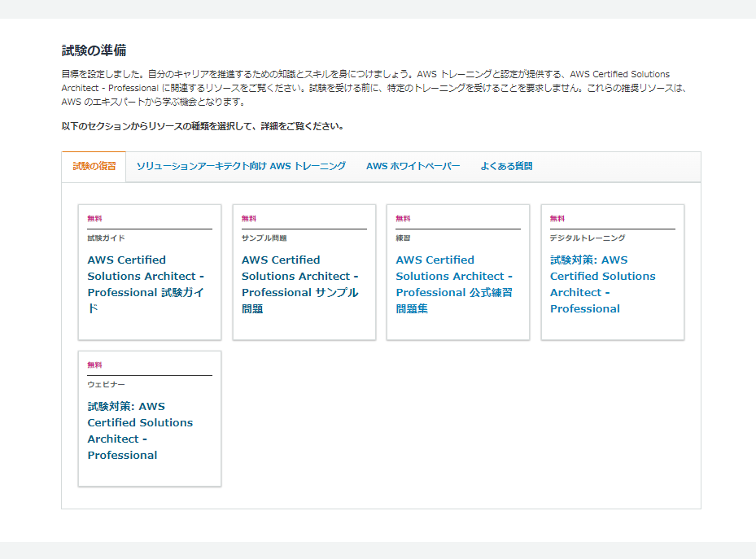
Task: Click the 試験ガイド category label
Action: click(106, 238)
